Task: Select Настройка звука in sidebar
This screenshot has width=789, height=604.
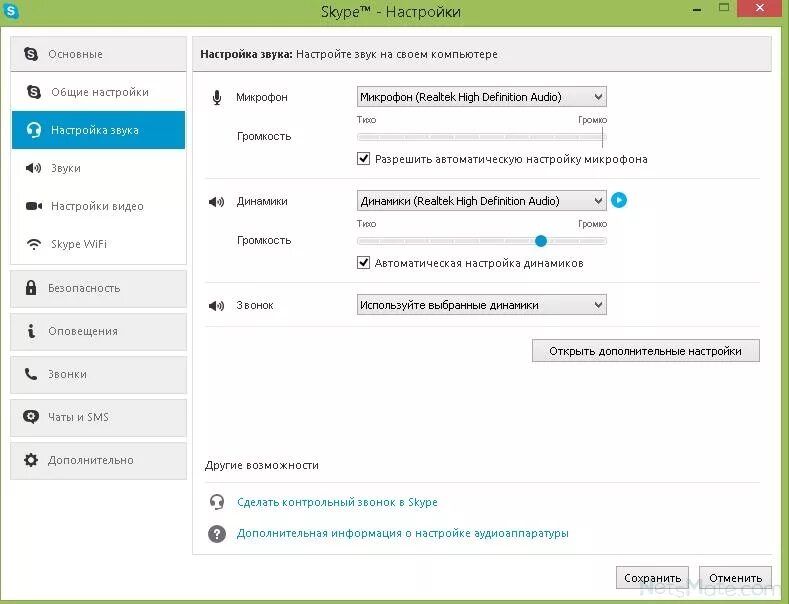Action: [98, 130]
